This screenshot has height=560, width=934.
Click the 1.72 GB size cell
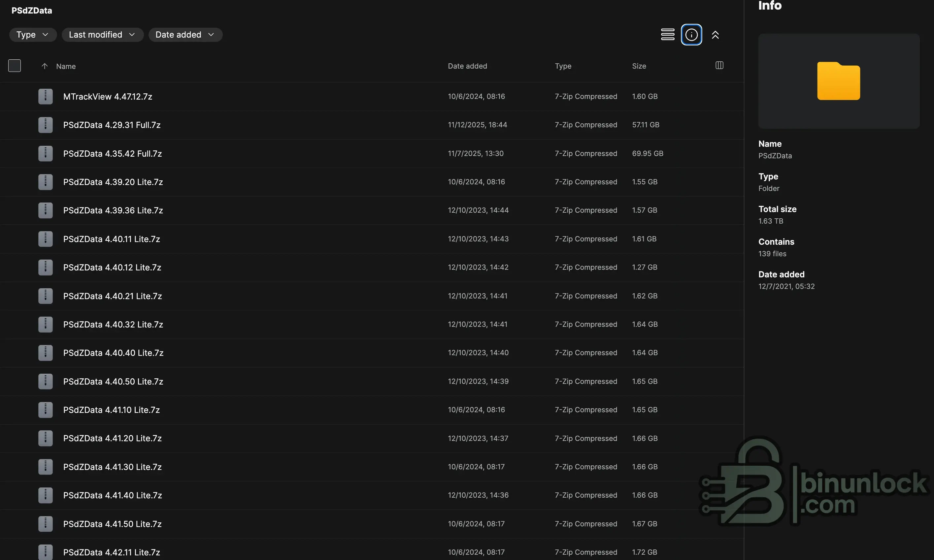645,552
